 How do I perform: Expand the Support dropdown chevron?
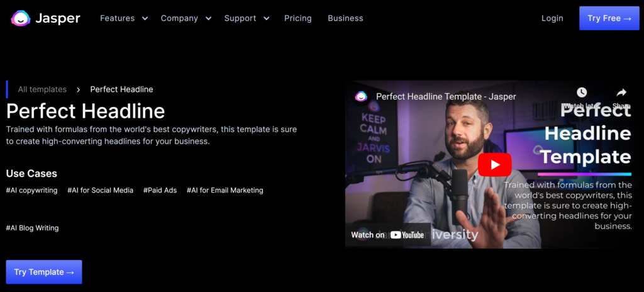point(267,18)
